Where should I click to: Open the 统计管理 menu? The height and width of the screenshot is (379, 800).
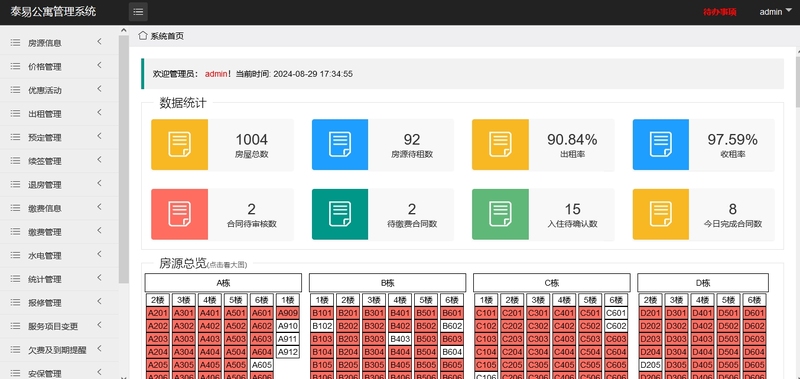59,279
